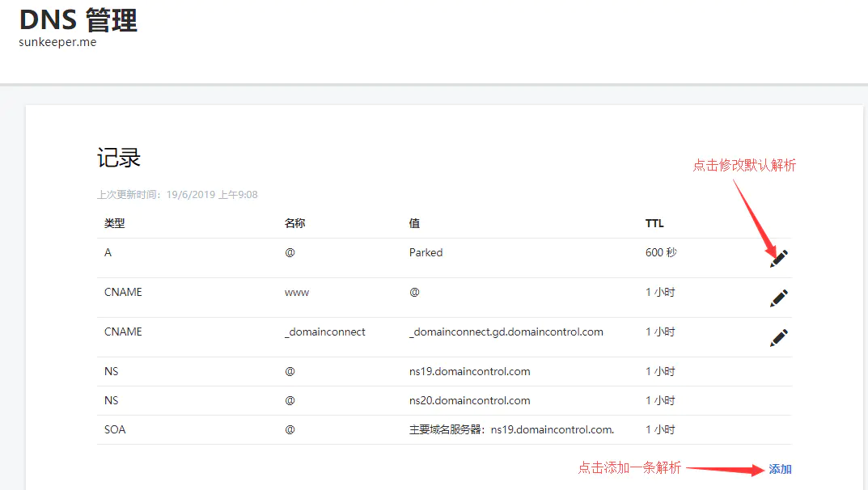This screenshot has height=490, width=868.
Task: Click the 上次更新时间 timestamp text
Action: coord(177,195)
